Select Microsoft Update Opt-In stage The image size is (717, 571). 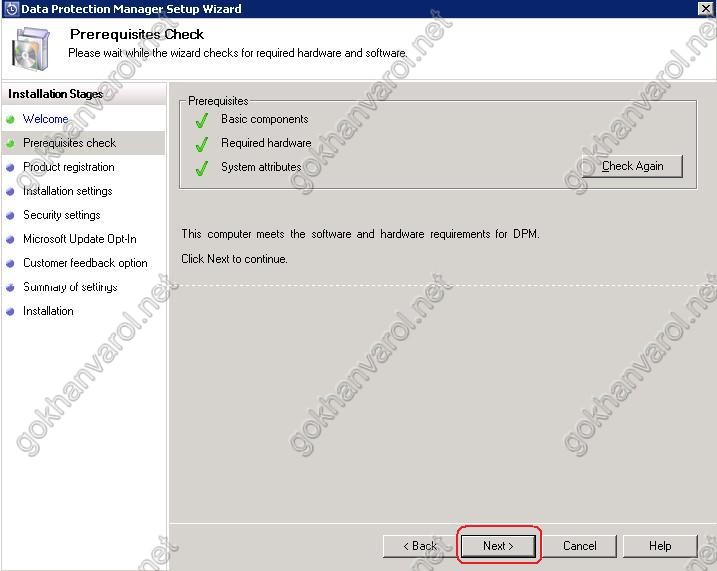click(x=79, y=239)
